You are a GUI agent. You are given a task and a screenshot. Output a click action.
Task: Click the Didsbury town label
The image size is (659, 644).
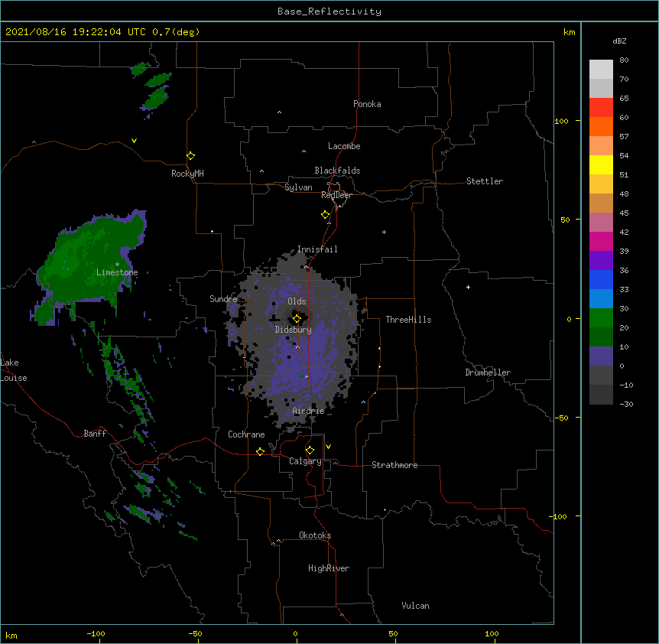pyautogui.click(x=294, y=330)
